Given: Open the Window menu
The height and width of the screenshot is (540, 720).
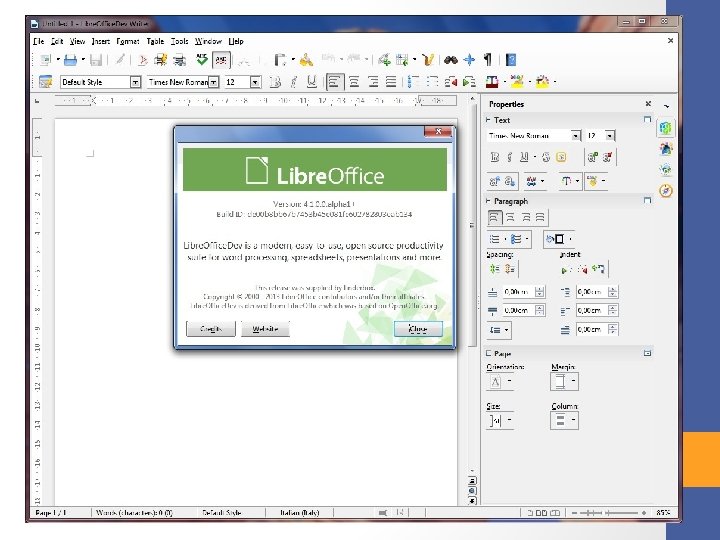Looking at the screenshot, I should point(208,41).
